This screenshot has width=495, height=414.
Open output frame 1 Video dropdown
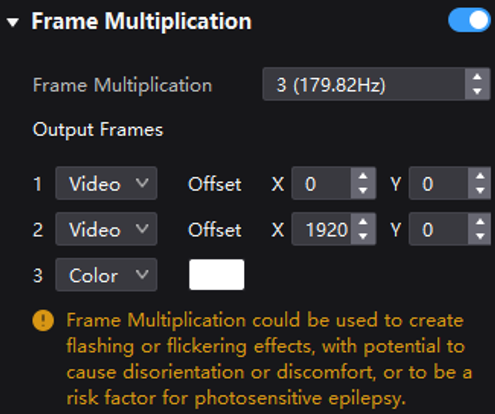[106, 183]
